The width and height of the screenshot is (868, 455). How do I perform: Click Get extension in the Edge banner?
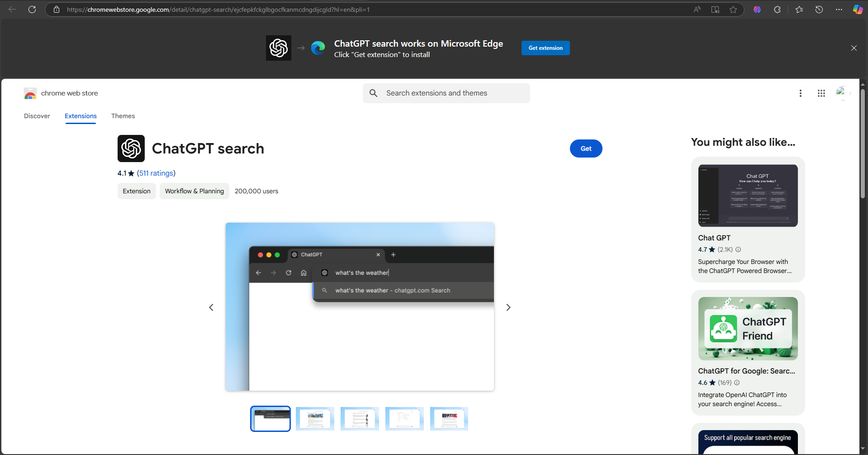(545, 48)
